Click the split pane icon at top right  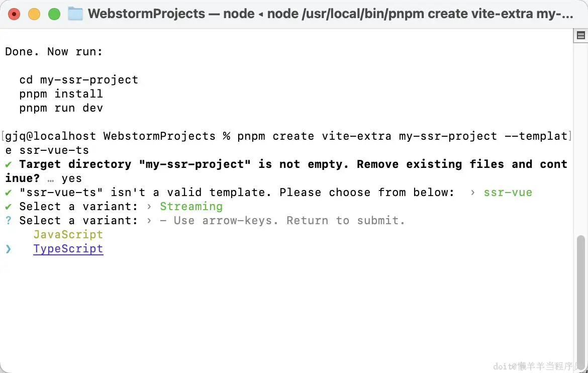point(581,36)
